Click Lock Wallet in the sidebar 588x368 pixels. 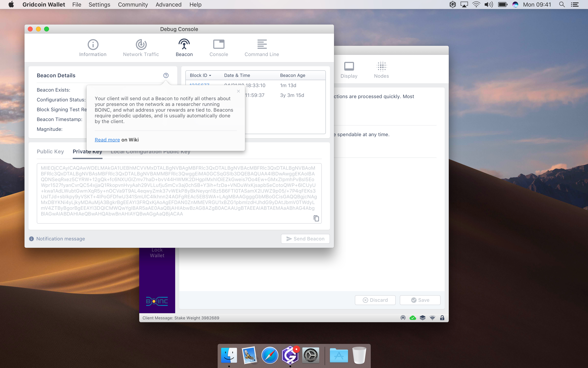pos(157,253)
